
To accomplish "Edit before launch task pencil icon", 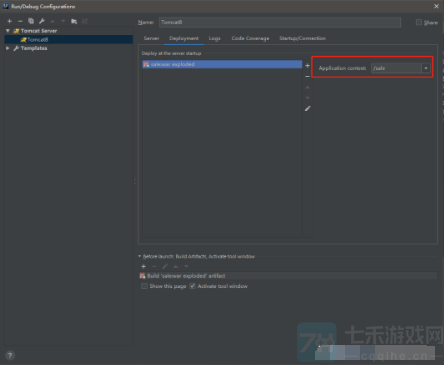I will (165, 266).
